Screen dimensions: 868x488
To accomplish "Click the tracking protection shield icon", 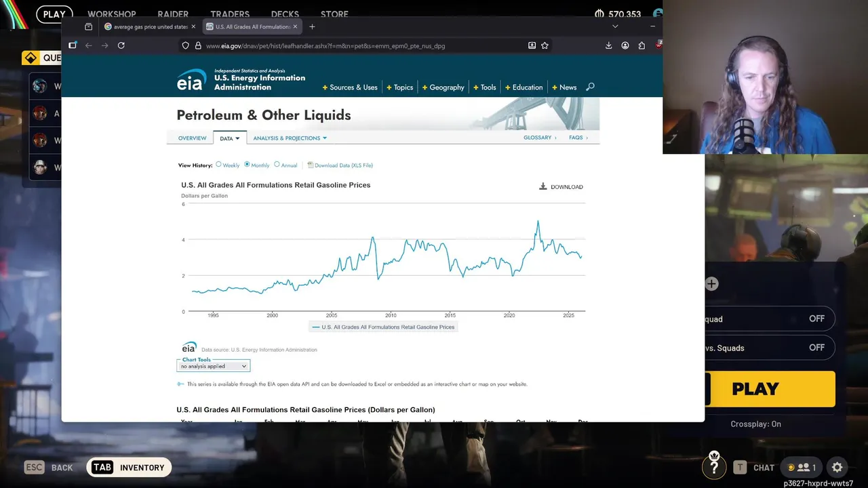I will pyautogui.click(x=185, y=45).
